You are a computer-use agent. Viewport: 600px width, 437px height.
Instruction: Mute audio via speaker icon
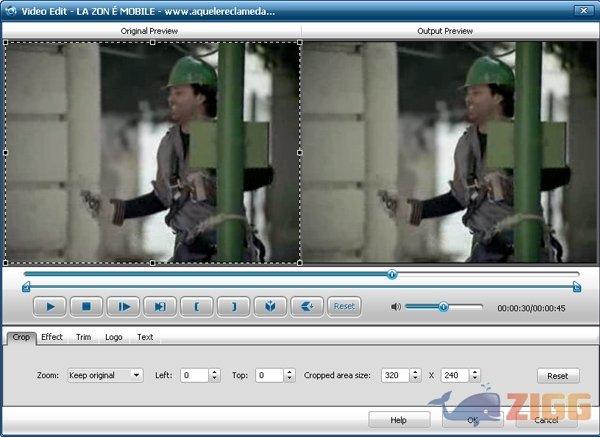click(x=396, y=307)
